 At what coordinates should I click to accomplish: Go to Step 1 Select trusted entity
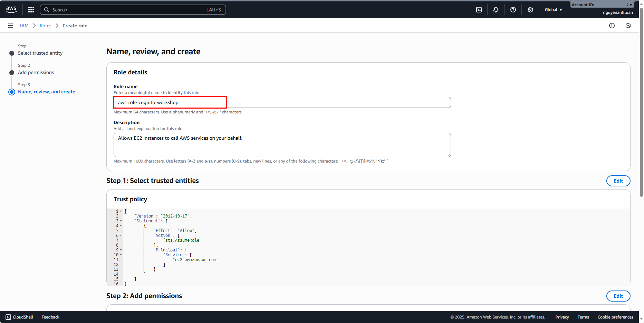coord(40,53)
